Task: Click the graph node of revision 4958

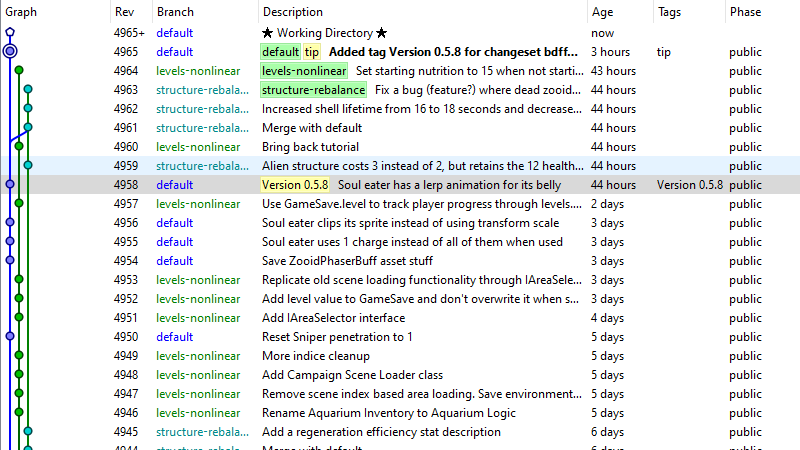Action: pos(10,184)
